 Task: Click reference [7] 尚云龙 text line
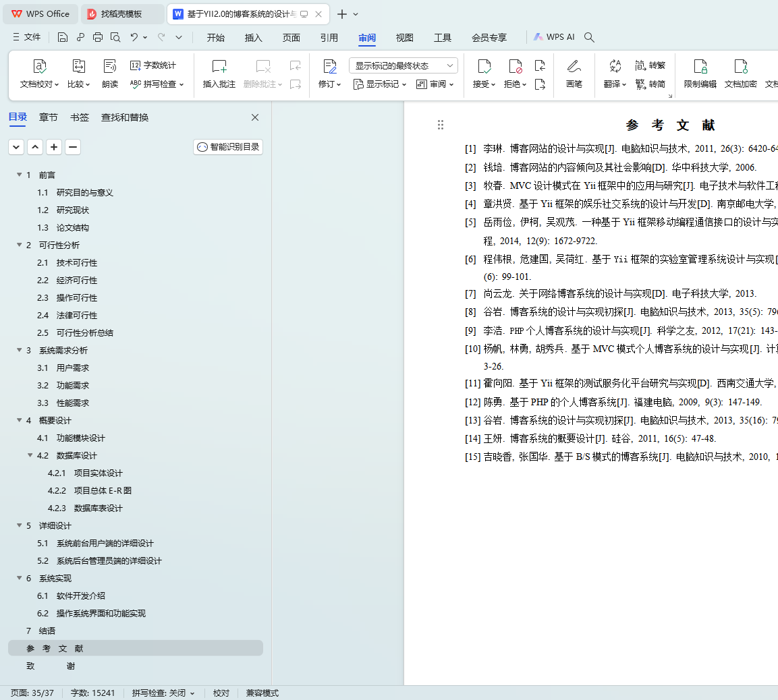[610, 293]
